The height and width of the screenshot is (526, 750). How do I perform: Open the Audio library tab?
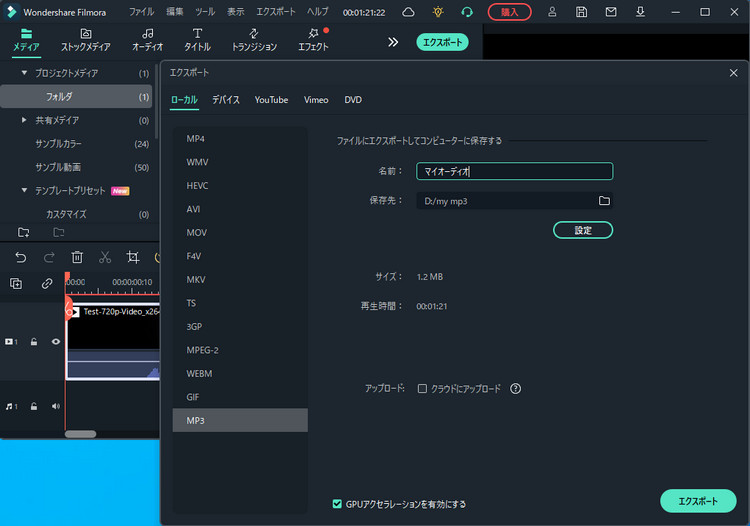point(148,40)
